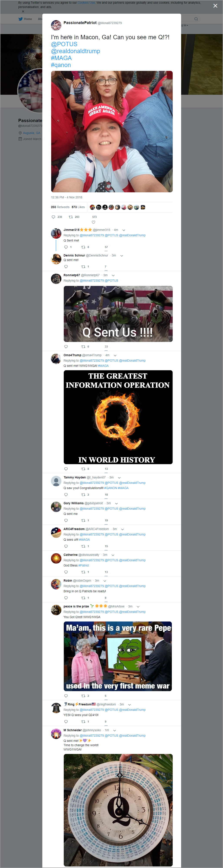Open dropdown chevron on Jimmer315's tweet
223x868 pixels.
click(124, 230)
